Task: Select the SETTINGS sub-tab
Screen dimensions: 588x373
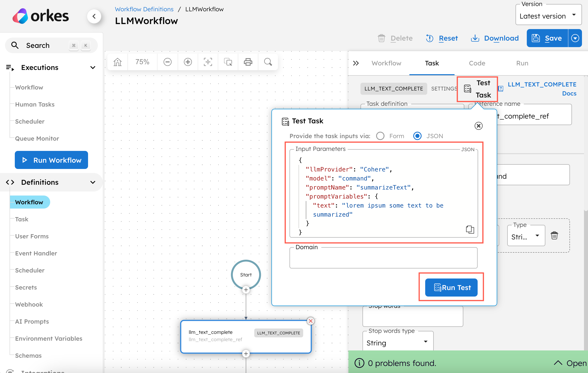Action: pyautogui.click(x=444, y=89)
